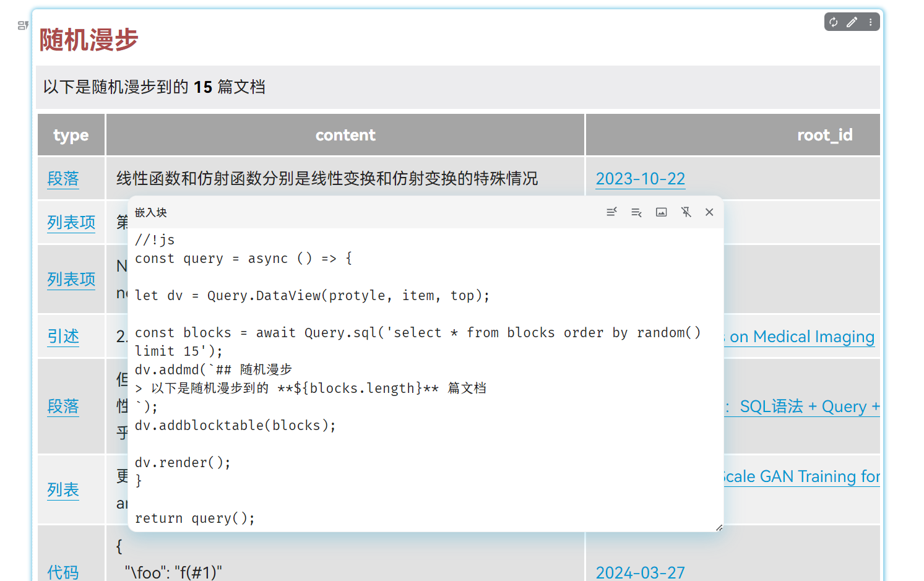Open the 代码 type link
The image size is (924, 581).
pyautogui.click(x=63, y=572)
